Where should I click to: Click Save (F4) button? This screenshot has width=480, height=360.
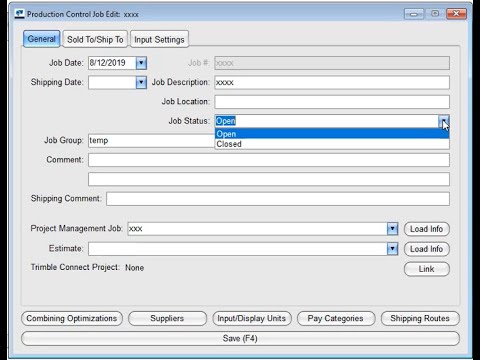[x=240, y=338]
